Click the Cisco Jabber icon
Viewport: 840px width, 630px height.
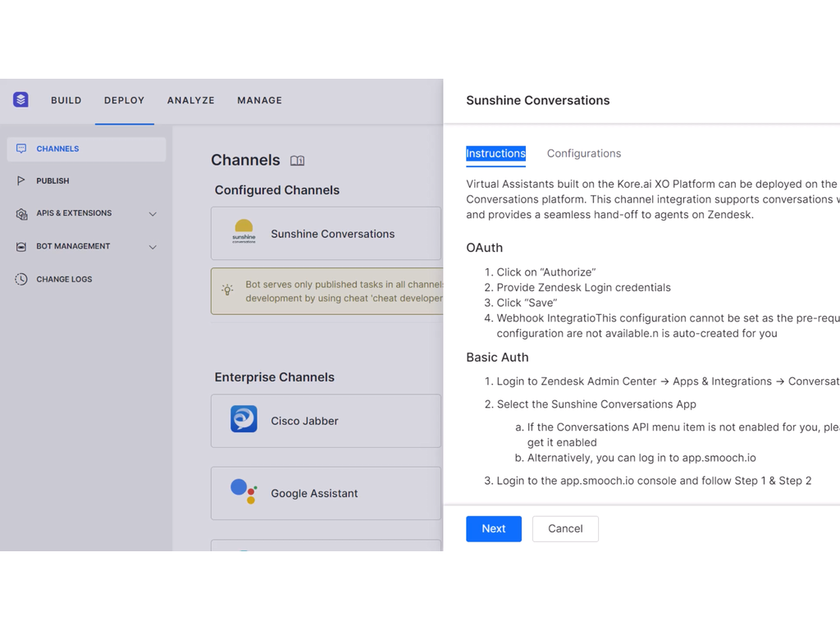click(244, 419)
